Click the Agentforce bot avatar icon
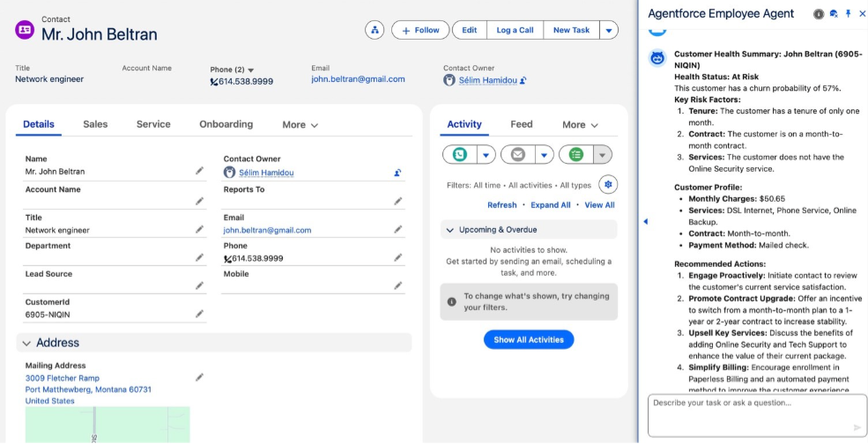The width and height of the screenshot is (868, 444). coord(657,58)
